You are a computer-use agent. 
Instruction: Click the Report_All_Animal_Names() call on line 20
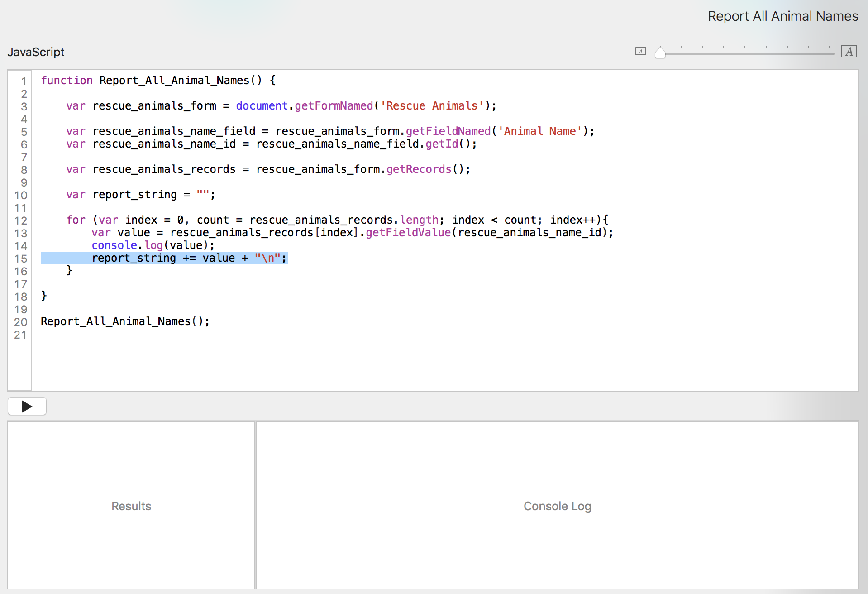125,321
